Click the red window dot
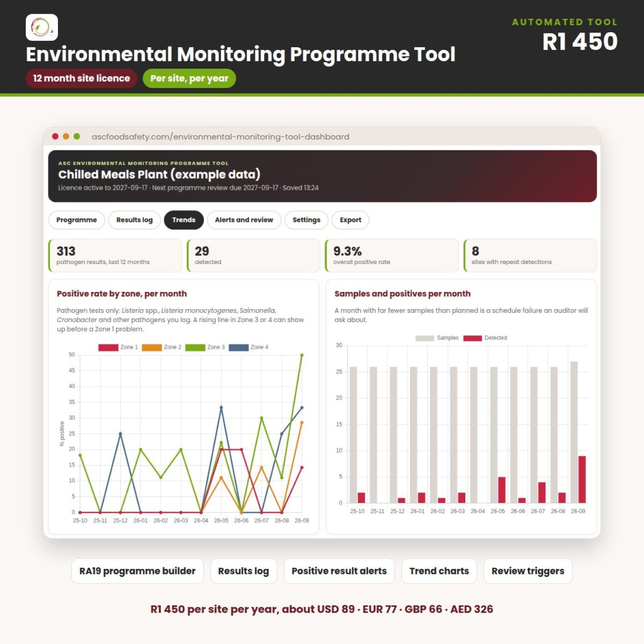Image resolution: width=644 pixels, height=644 pixels. pos(55,137)
